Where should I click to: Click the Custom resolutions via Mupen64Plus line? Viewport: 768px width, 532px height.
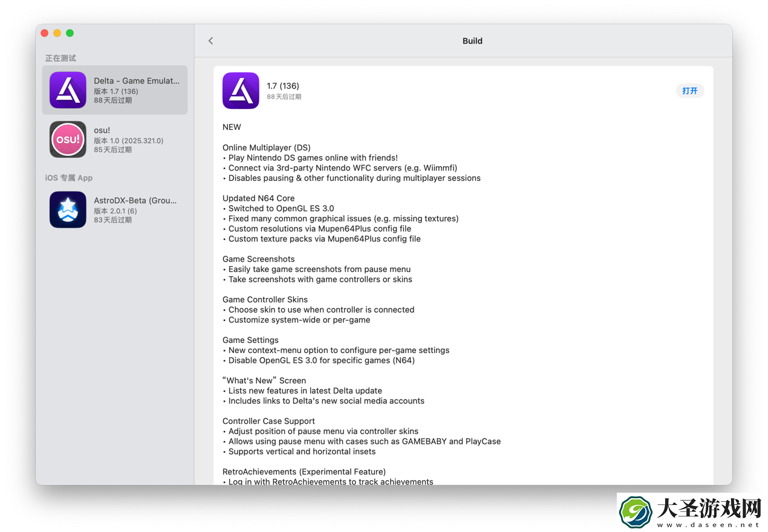pos(317,229)
